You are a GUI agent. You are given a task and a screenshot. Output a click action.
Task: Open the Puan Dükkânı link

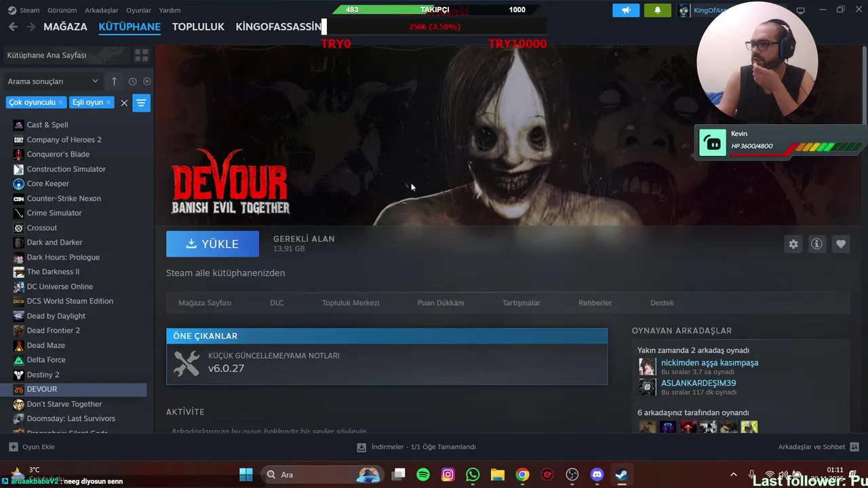[441, 303]
